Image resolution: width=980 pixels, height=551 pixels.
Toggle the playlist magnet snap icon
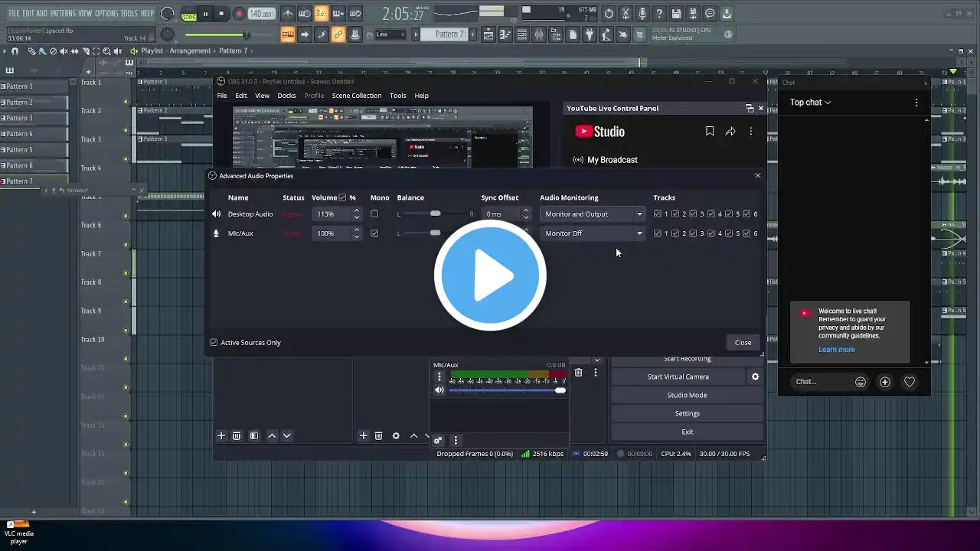(x=15, y=51)
